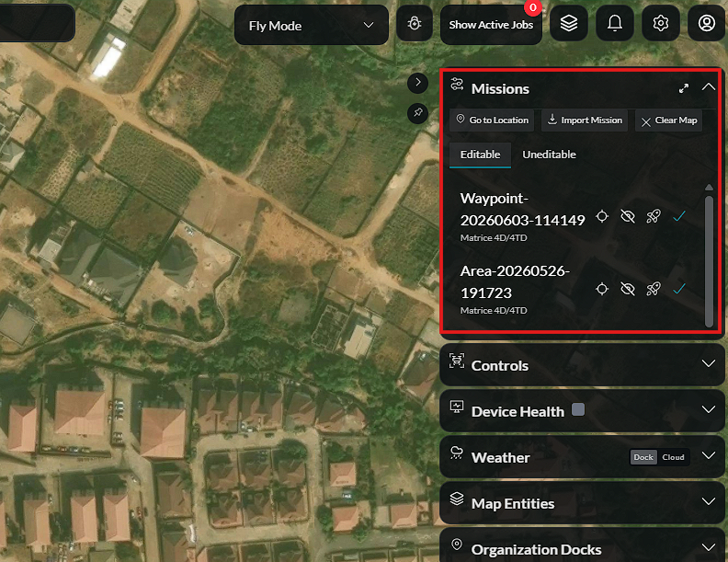Toggle visibility of Area-20260526-191723 mission

coord(628,289)
